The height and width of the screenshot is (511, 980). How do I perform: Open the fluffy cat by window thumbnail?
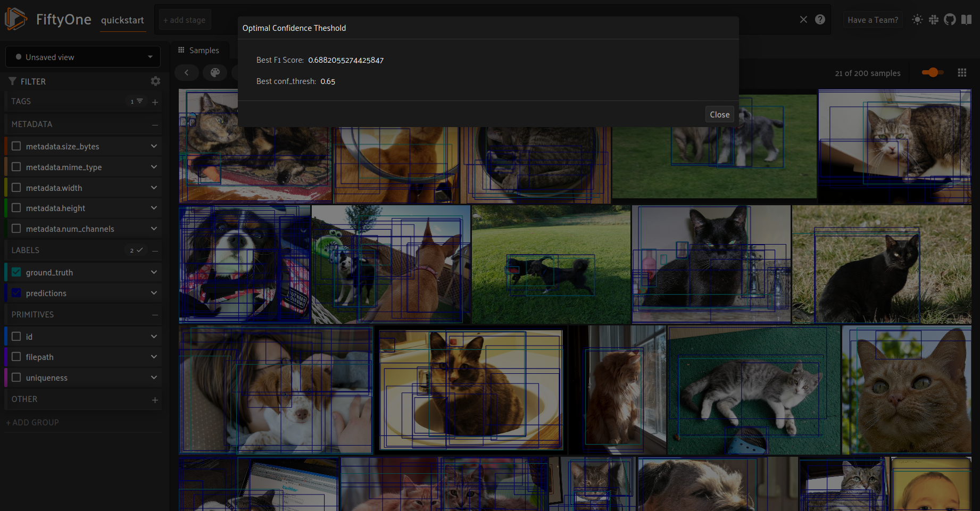(x=617, y=390)
